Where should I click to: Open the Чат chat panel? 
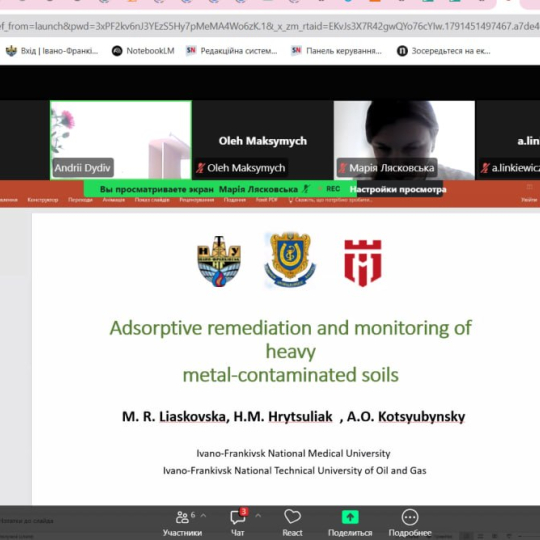(238, 523)
